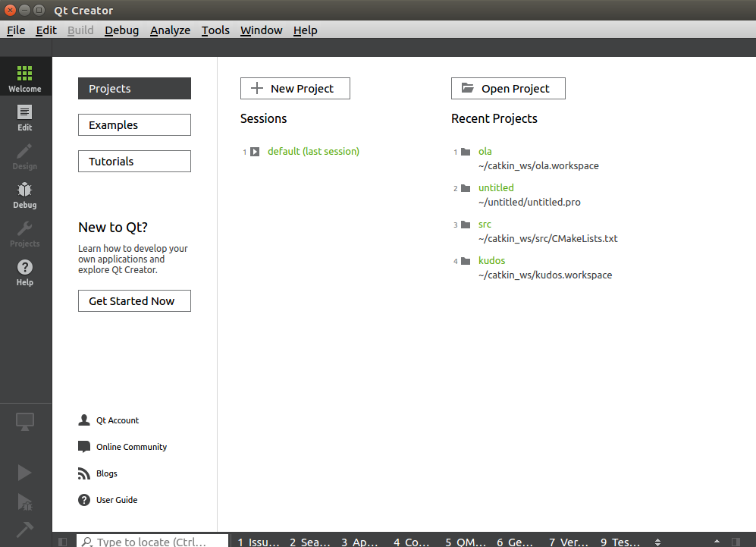This screenshot has height=547, width=756.
Task: Click the Build hammer icon
Action: (x=24, y=529)
